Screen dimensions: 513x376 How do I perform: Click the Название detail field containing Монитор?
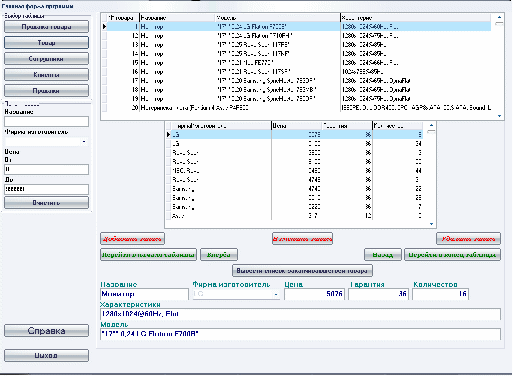[x=144, y=294]
